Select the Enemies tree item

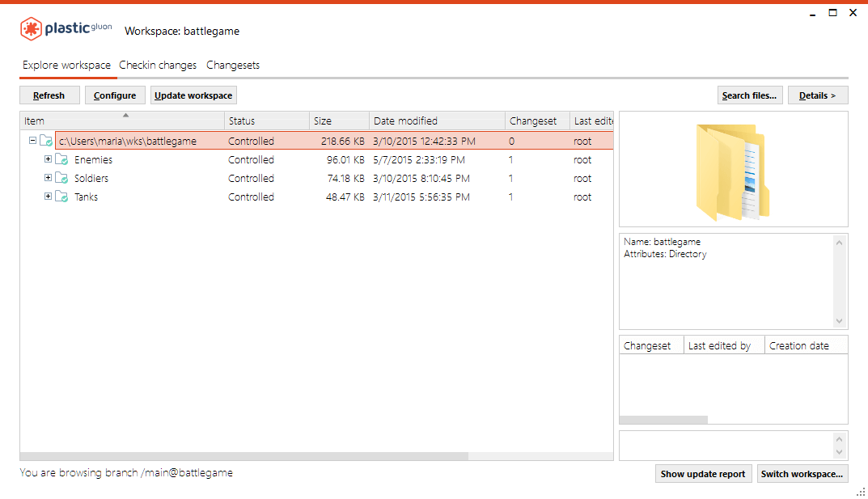[x=94, y=160]
